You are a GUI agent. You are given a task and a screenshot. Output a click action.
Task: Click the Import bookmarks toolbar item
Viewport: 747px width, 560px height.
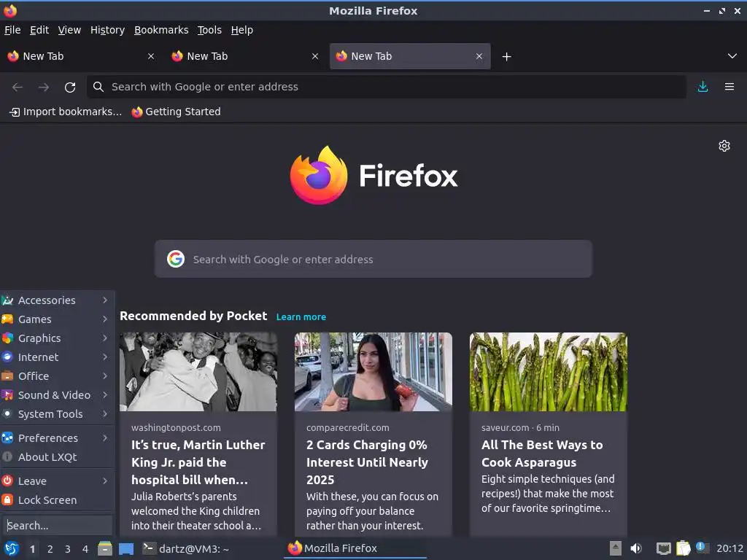pyautogui.click(x=66, y=112)
